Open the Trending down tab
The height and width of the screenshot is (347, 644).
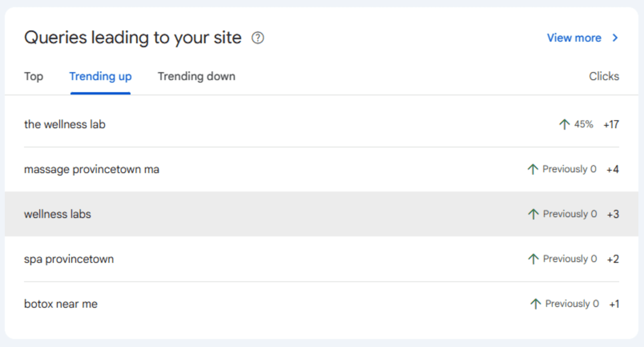coord(197,76)
